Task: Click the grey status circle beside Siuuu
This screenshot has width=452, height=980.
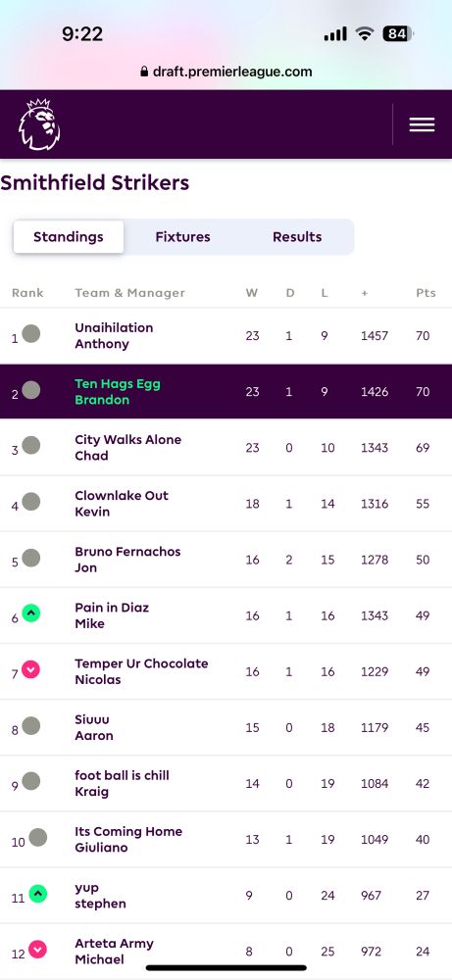Action: tap(31, 725)
